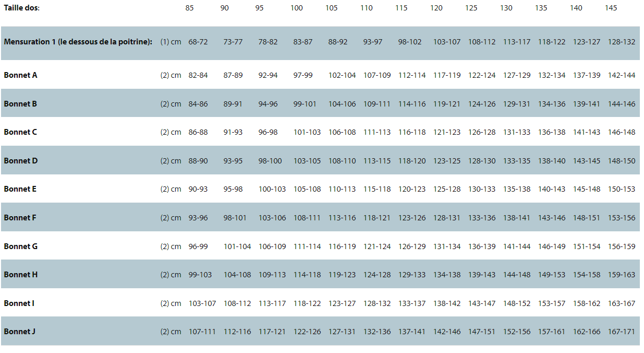Viewport: 644px width, 353px height.
Task: Click the Taille dos header label
Action: pos(21,8)
